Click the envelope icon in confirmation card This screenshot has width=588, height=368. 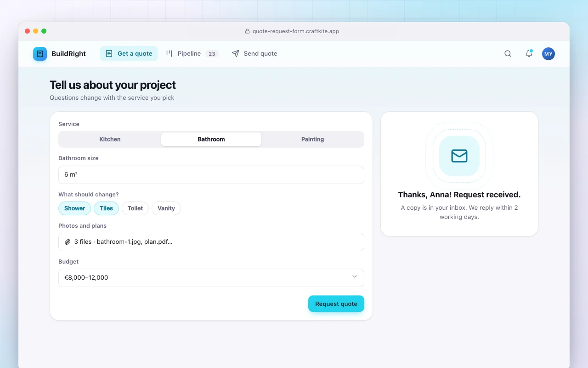point(459,156)
